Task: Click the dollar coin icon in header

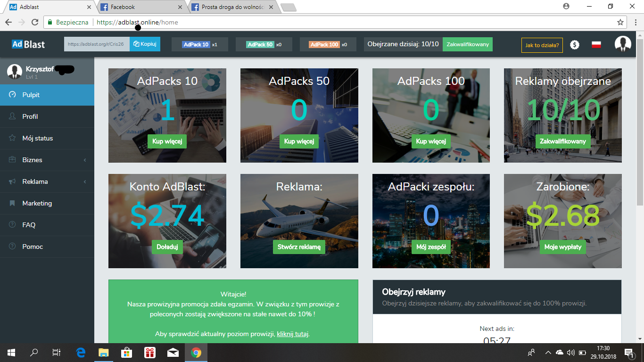Action: pos(574,45)
